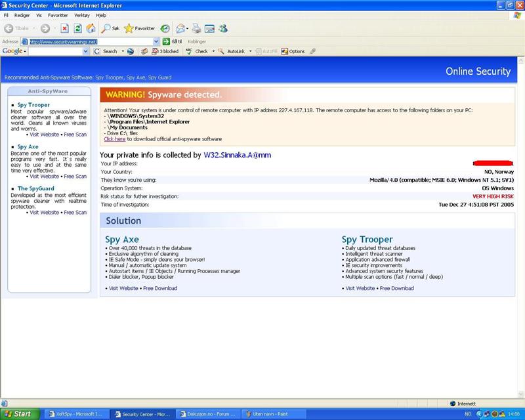
Task: Click the History clock icon
Action: pyautogui.click(x=165, y=28)
